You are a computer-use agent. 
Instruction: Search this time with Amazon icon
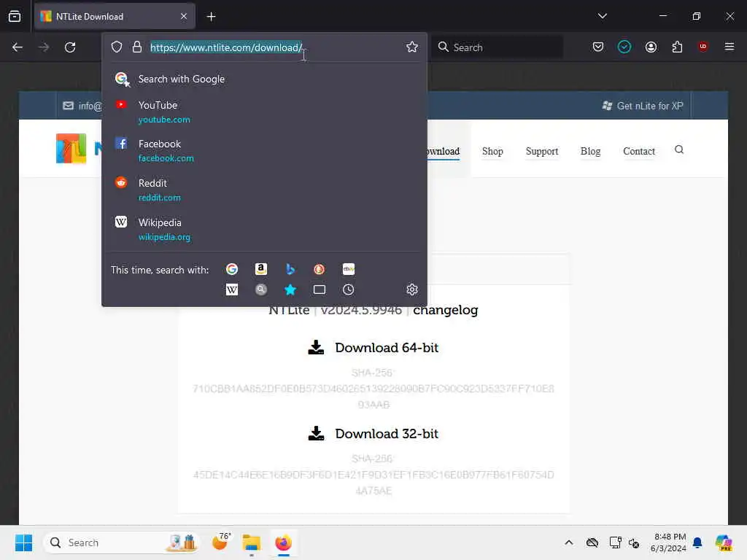(x=260, y=270)
